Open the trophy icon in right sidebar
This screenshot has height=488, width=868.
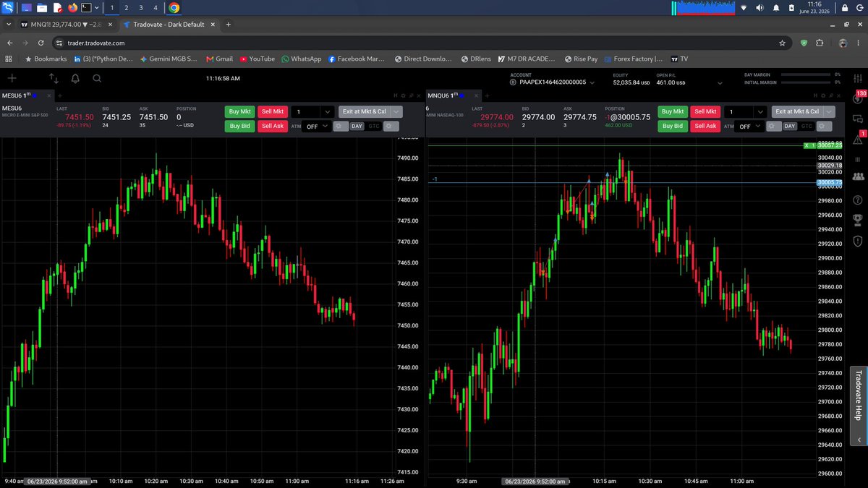pos(858,220)
